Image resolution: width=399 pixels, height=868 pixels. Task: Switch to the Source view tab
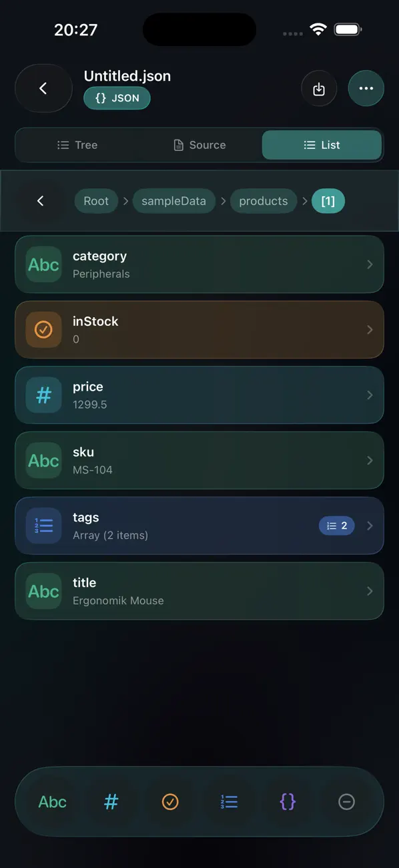click(199, 145)
